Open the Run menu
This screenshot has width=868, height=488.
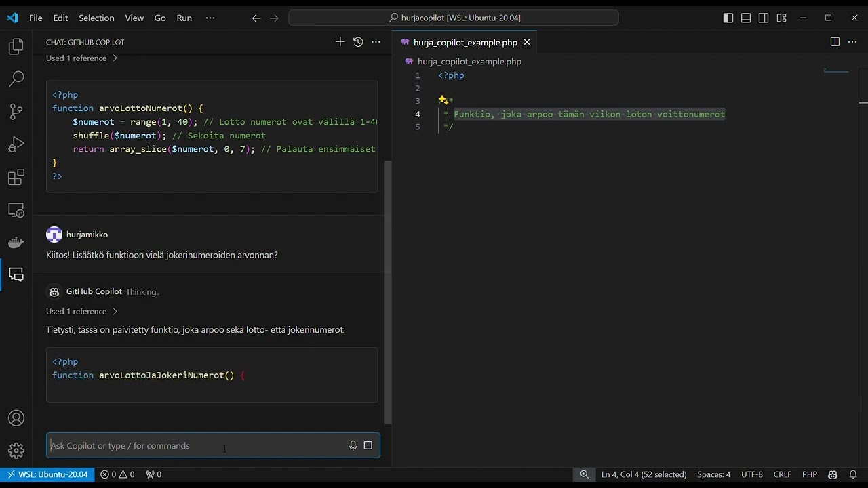[x=184, y=18]
